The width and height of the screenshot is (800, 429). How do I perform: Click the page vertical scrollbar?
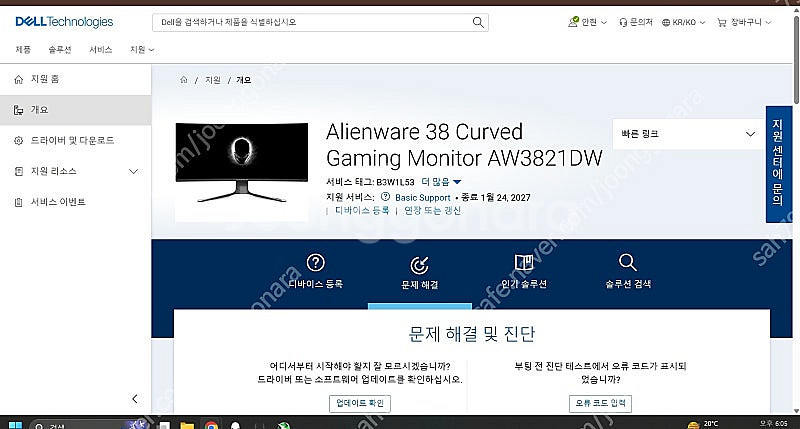[796, 59]
